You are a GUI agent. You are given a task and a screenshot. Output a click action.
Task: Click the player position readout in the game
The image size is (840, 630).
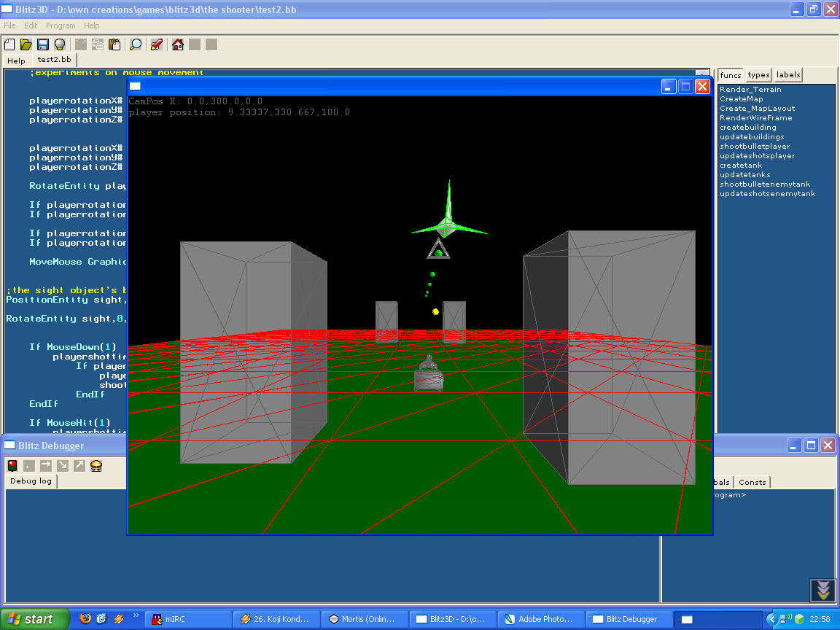[239, 112]
